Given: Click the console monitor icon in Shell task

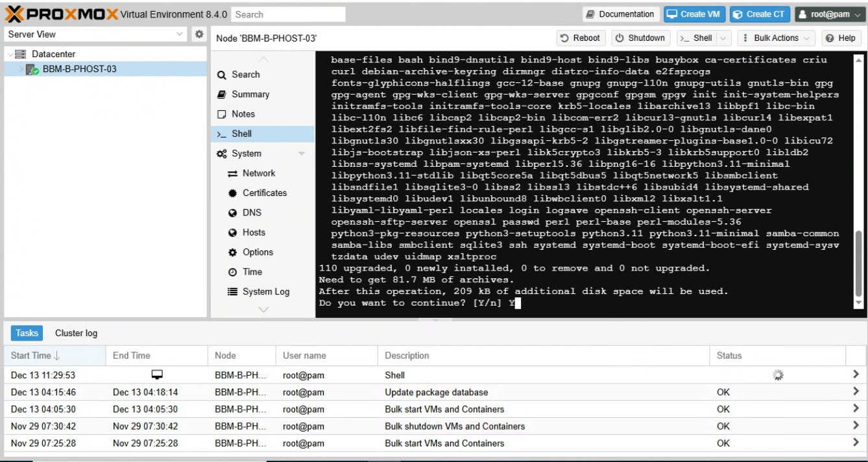Looking at the screenshot, I should [157, 374].
